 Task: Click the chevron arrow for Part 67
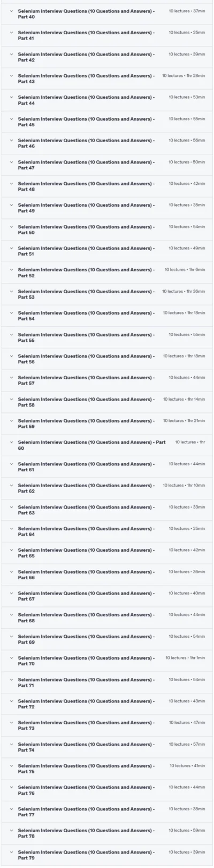tap(11, 593)
